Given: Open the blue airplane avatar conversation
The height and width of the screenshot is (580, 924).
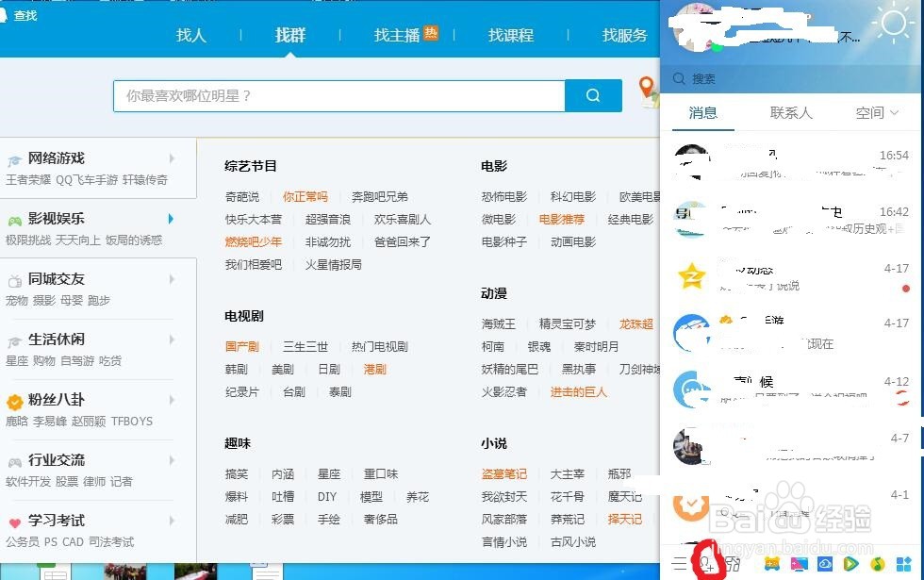Looking at the screenshot, I should click(692, 332).
